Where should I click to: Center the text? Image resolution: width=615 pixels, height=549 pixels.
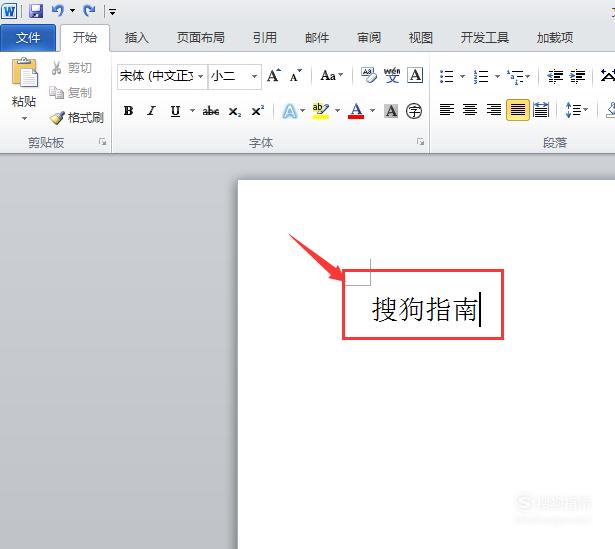(x=470, y=110)
